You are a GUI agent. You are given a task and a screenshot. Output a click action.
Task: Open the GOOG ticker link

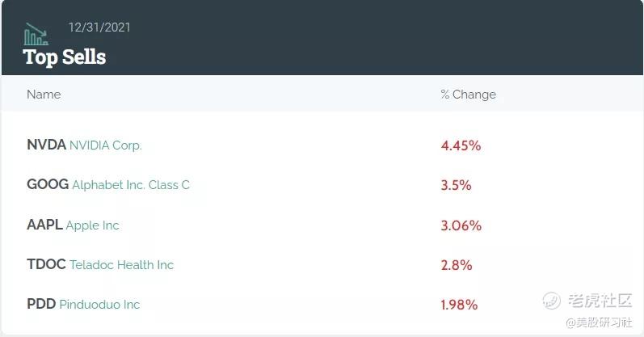48,184
